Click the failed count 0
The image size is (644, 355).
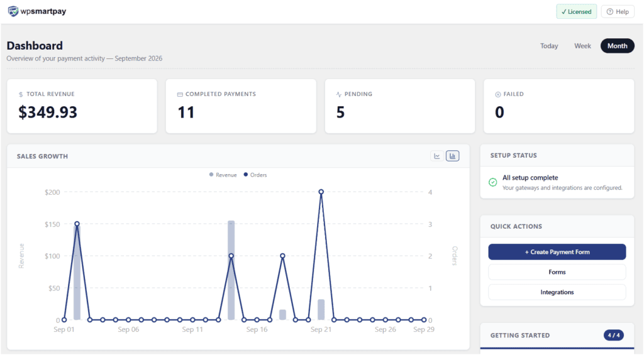[499, 112]
